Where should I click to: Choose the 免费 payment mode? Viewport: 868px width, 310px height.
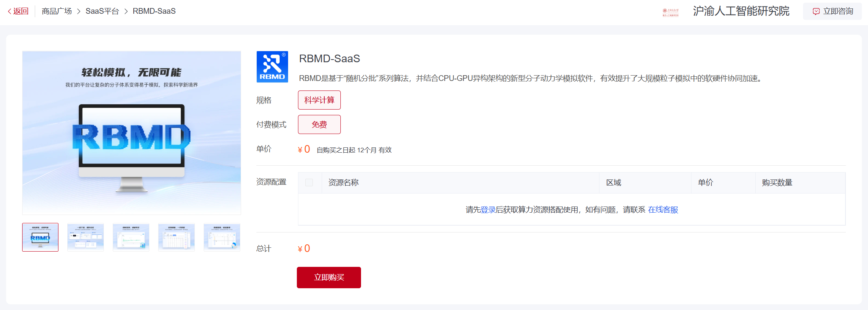point(319,124)
